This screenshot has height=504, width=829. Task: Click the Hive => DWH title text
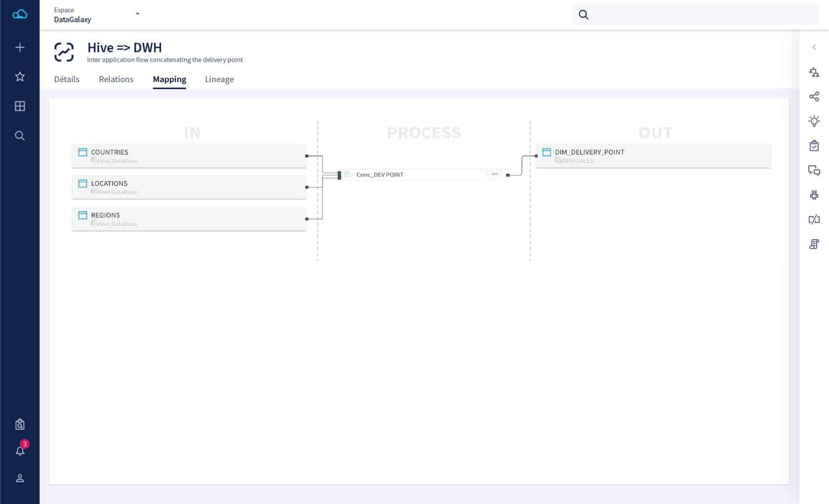point(125,48)
